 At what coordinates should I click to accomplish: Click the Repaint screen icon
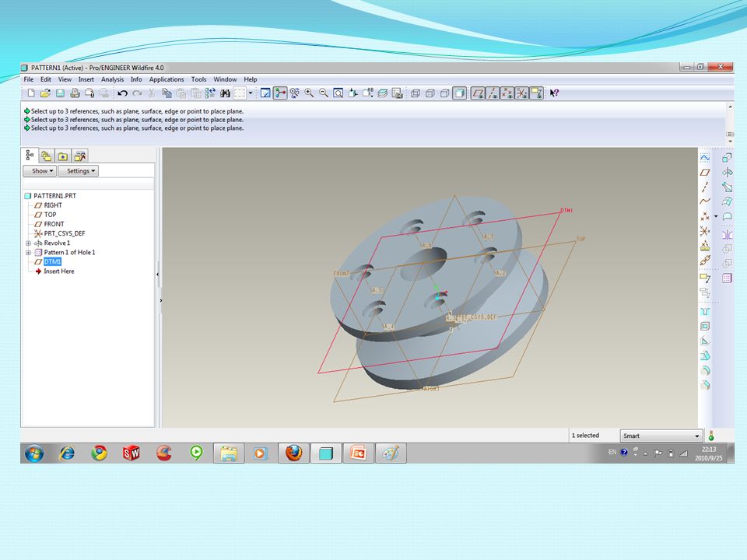coord(265,93)
